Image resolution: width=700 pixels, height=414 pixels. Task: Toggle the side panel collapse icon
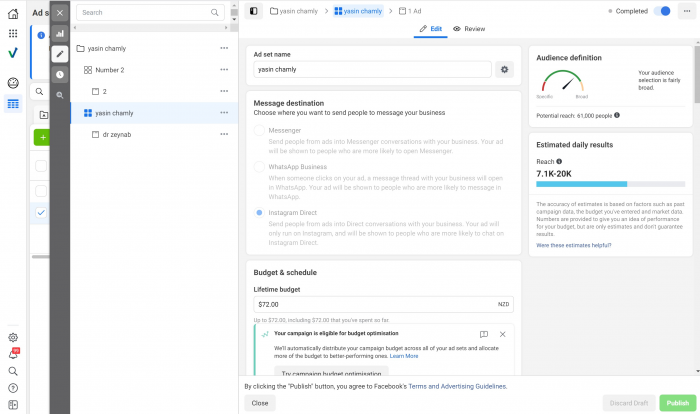[x=254, y=11]
